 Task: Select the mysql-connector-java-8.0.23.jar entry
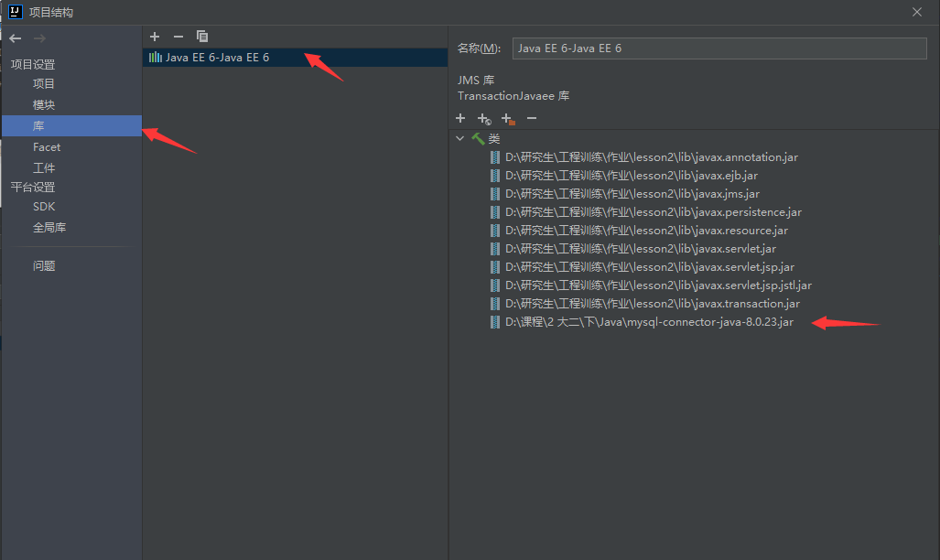[x=649, y=322]
